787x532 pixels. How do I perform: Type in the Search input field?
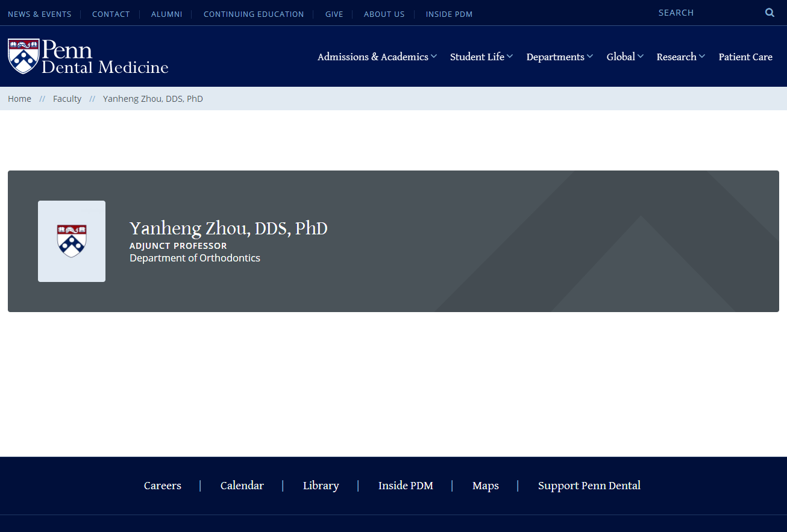(705, 13)
